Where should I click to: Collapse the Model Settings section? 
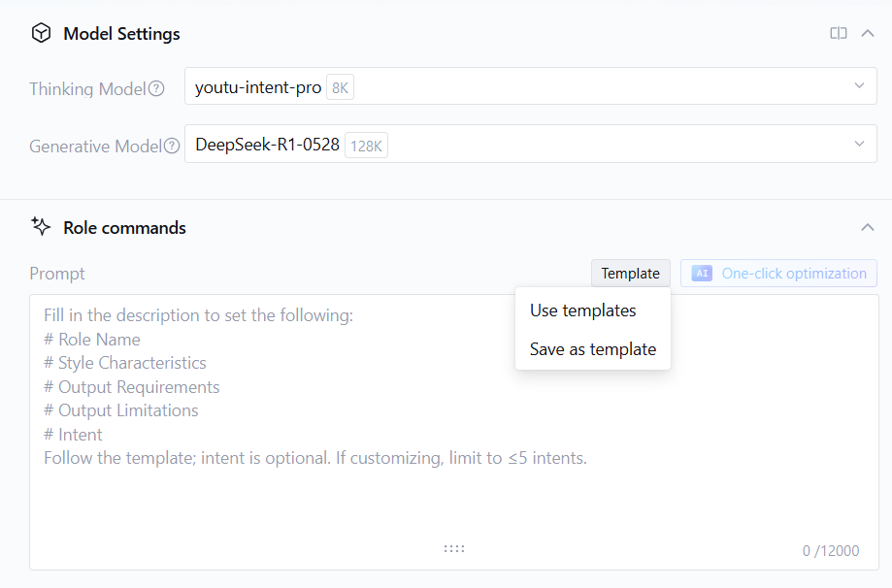pos(868,33)
